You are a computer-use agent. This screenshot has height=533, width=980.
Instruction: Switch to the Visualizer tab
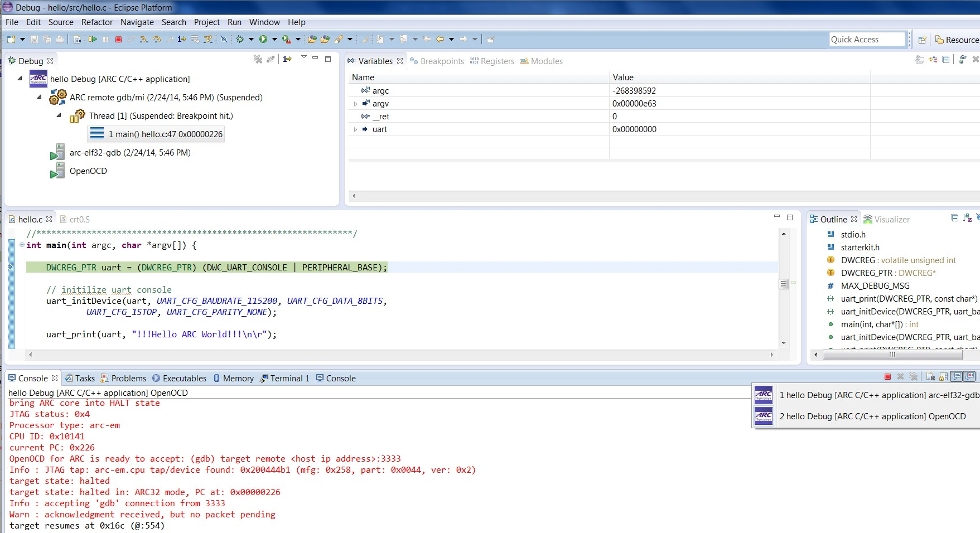(x=887, y=219)
